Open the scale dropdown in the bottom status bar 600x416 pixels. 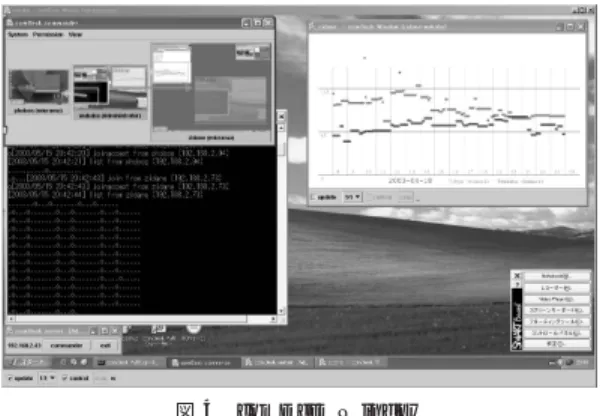tap(47, 378)
